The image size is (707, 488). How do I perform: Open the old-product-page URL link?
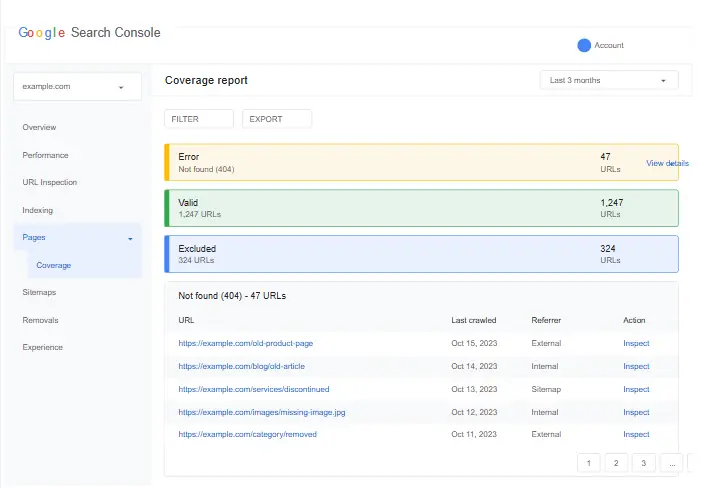[246, 343]
